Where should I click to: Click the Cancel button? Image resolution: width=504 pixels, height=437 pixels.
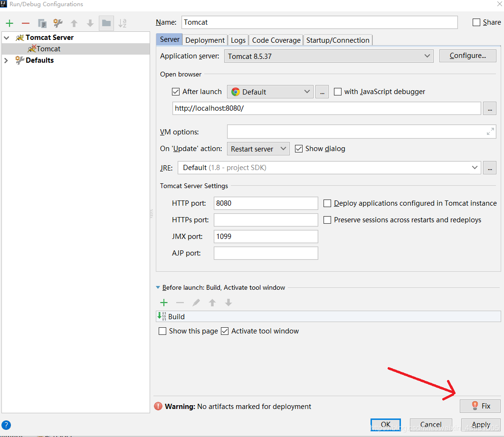point(431,425)
